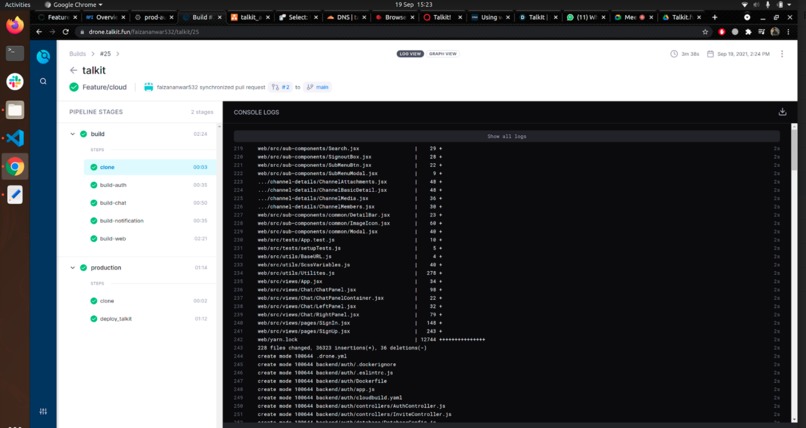Open the build options kebab menu
The width and height of the screenshot is (806, 428).
782,54
